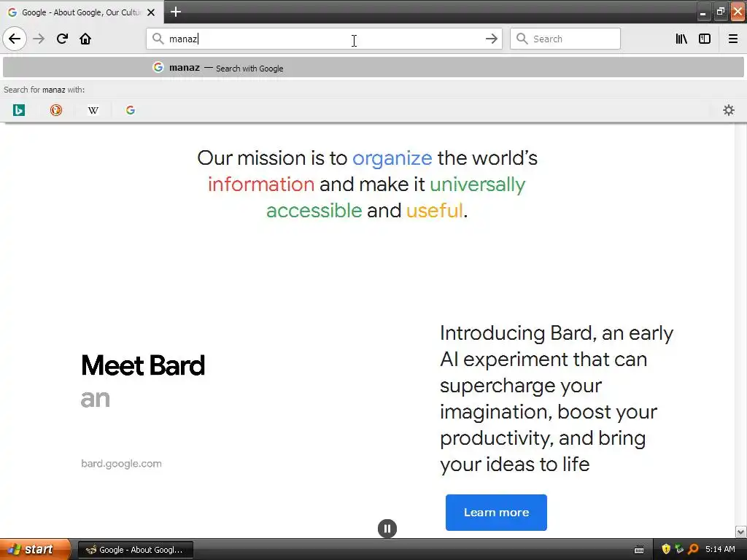This screenshot has height=560, width=747.
Task: Click the forward navigation arrow
Action: pyautogui.click(x=39, y=39)
